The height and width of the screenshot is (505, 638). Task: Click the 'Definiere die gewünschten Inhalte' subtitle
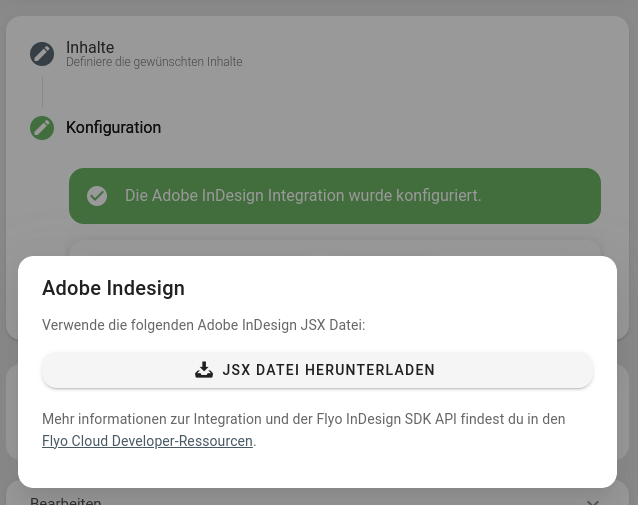coord(154,62)
